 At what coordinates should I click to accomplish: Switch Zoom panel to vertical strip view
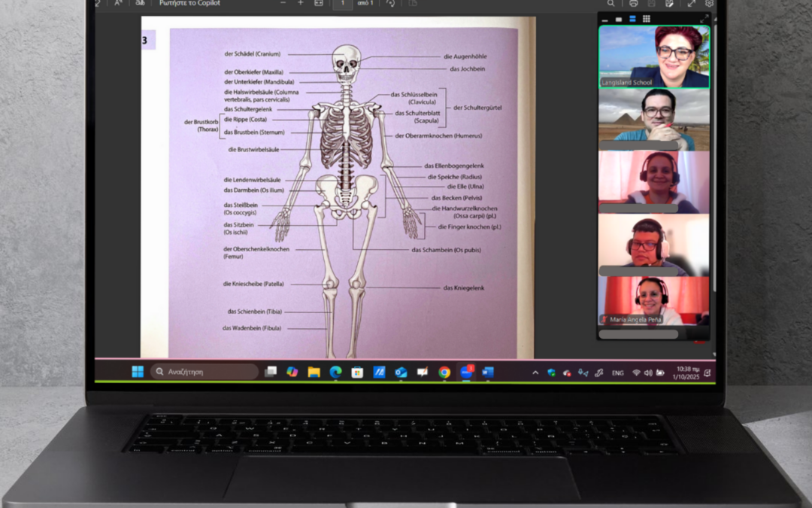tap(633, 20)
